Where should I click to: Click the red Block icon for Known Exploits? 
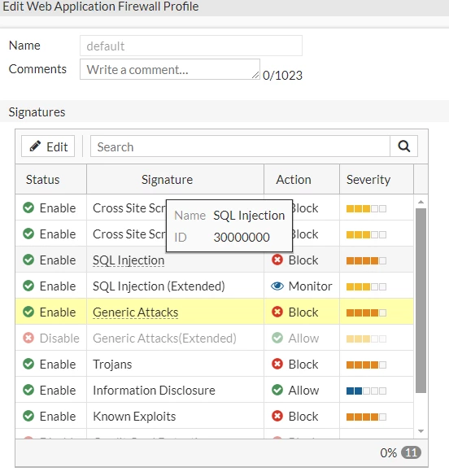(277, 416)
